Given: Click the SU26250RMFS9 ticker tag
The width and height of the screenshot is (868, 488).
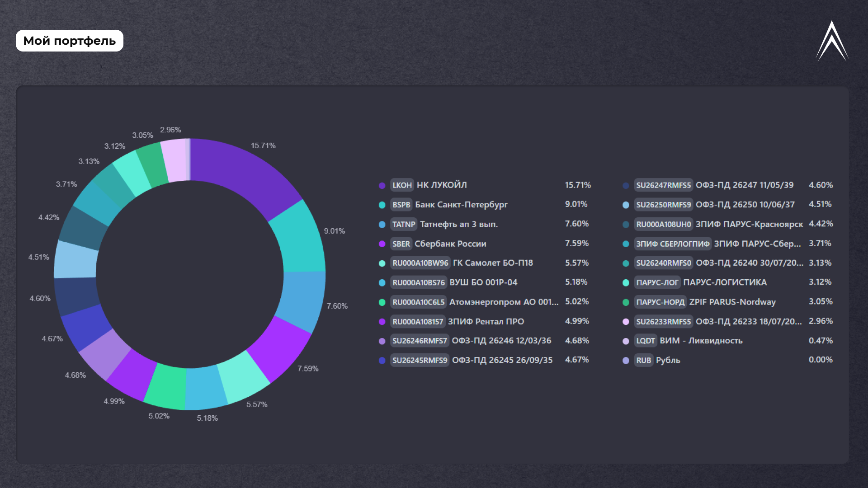Looking at the screenshot, I should point(664,205).
